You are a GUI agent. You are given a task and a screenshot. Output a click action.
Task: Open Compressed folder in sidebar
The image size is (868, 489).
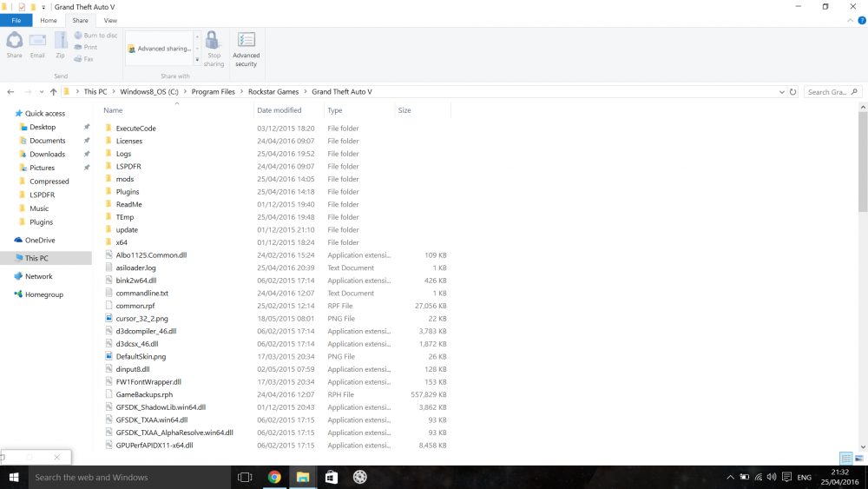pyautogui.click(x=49, y=181)
